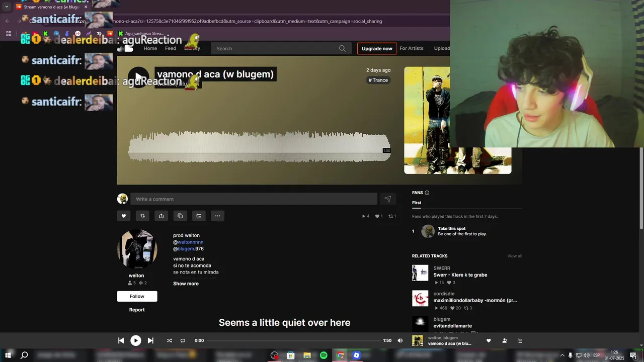
Task: Open the Next up queue list
Action: [x=520, y=340]
